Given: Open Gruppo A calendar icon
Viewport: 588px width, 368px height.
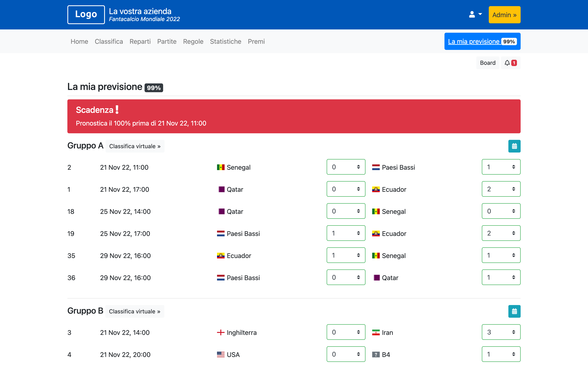Looking at the screenshot, I should pyautogui.click(x=514, y=146).
